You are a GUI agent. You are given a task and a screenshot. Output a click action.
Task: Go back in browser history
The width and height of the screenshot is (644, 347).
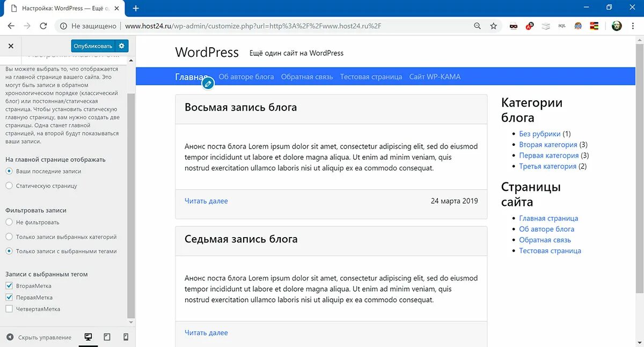11,26
